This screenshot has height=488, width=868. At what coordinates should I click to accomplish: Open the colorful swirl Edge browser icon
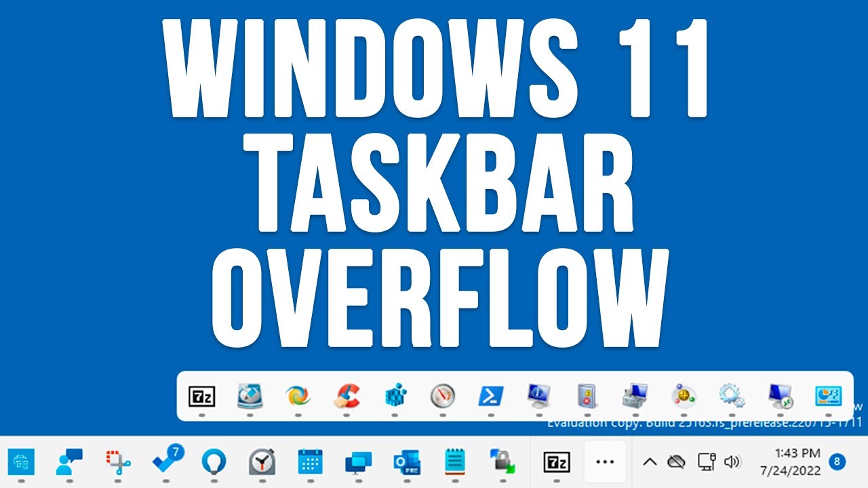click(x=298, y=396)
